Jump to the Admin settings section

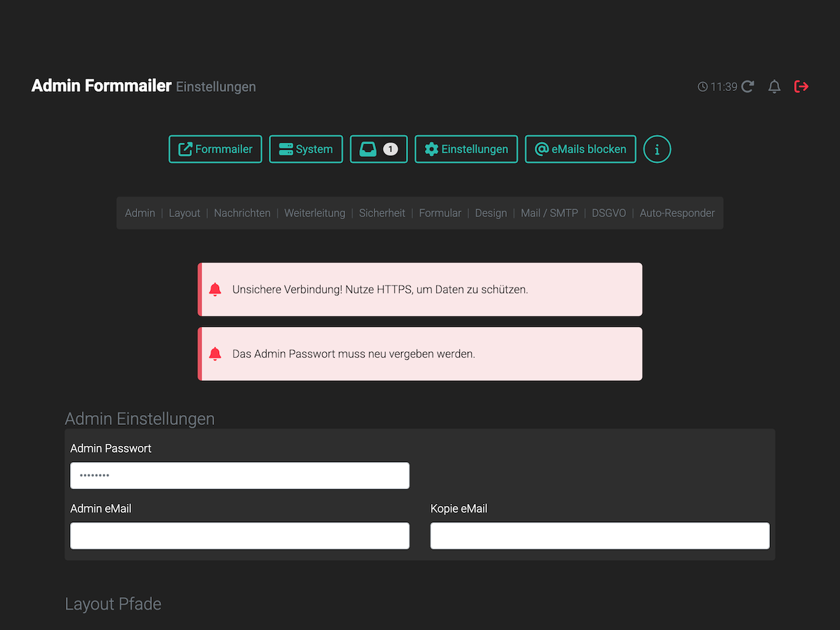coord(140,213)
